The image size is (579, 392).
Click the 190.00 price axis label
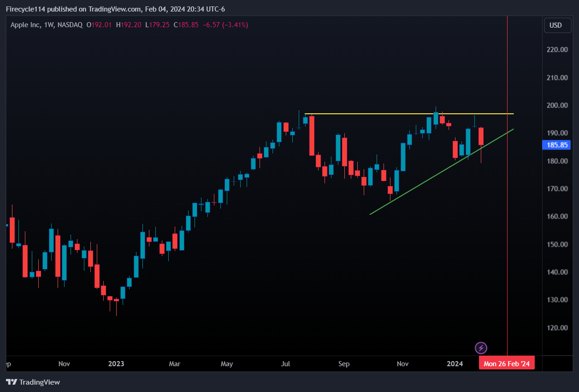[557, 133]
